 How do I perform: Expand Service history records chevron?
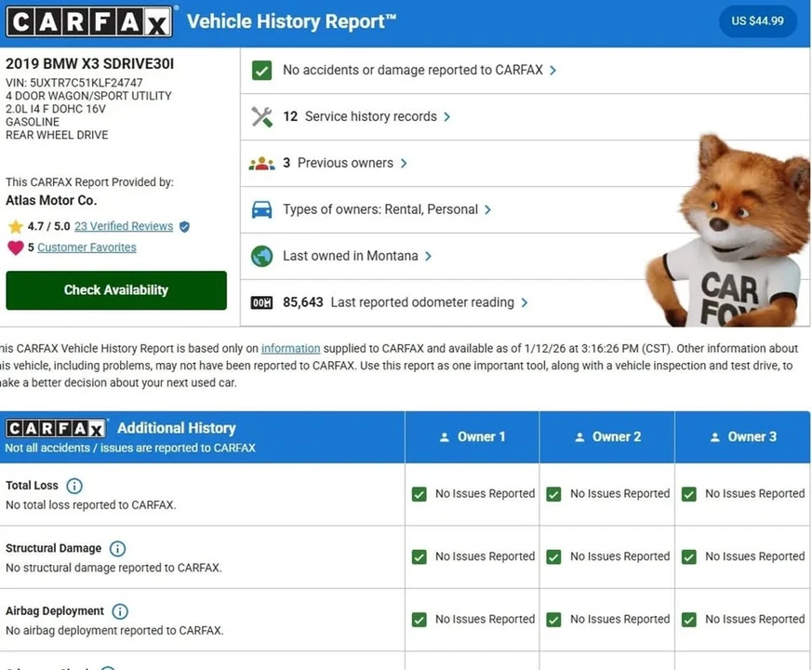(446, 116)
